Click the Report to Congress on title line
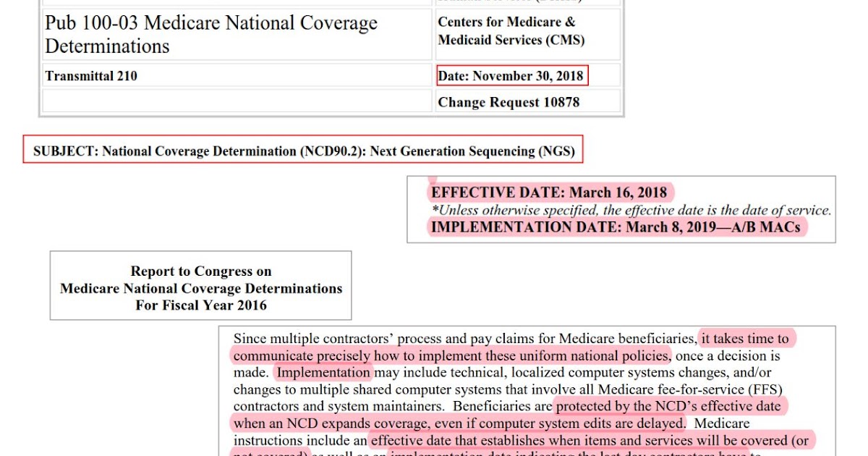Image resolution: width=868 pixels, height=456 pixels. (x=201, y=271)
